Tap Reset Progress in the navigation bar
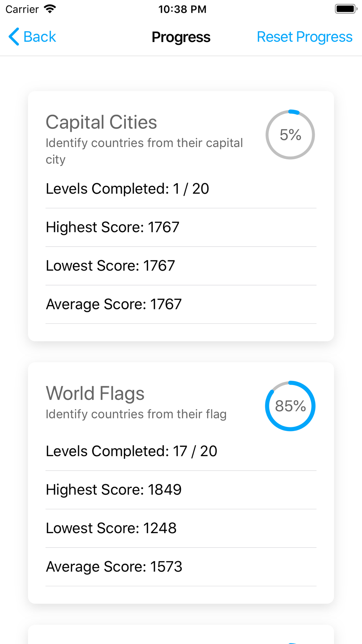 coord(304,37)
